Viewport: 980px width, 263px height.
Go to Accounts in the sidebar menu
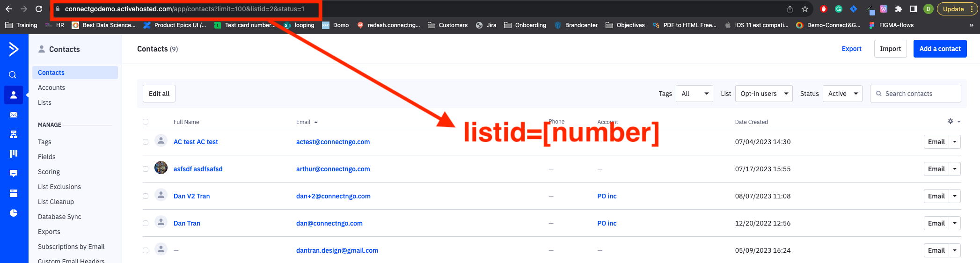pos(51,88)
